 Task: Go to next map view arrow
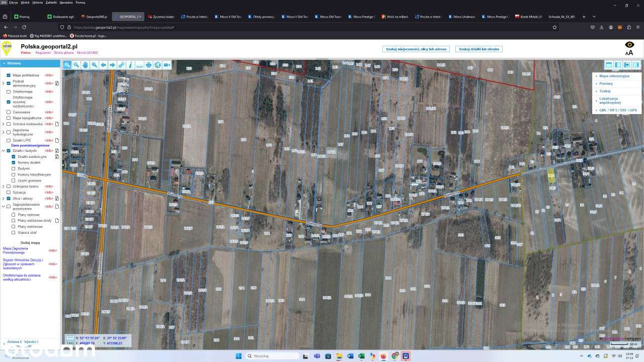(x=112, y=65)
